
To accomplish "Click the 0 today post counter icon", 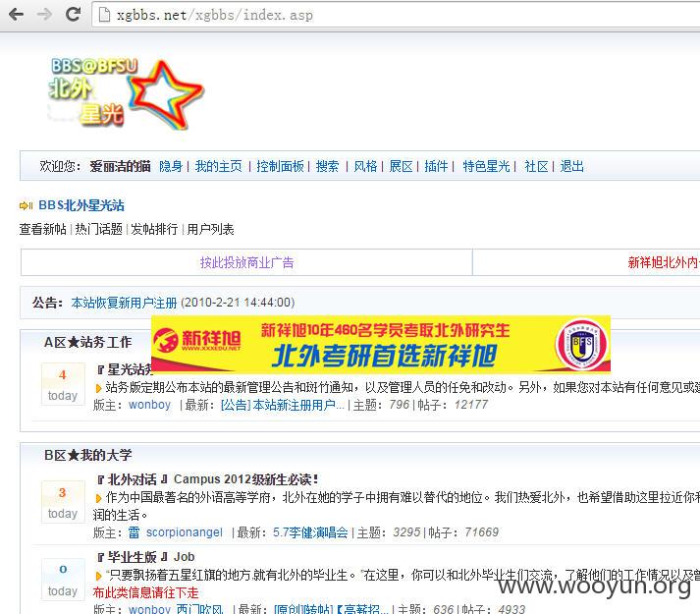I will click(63, 580).
